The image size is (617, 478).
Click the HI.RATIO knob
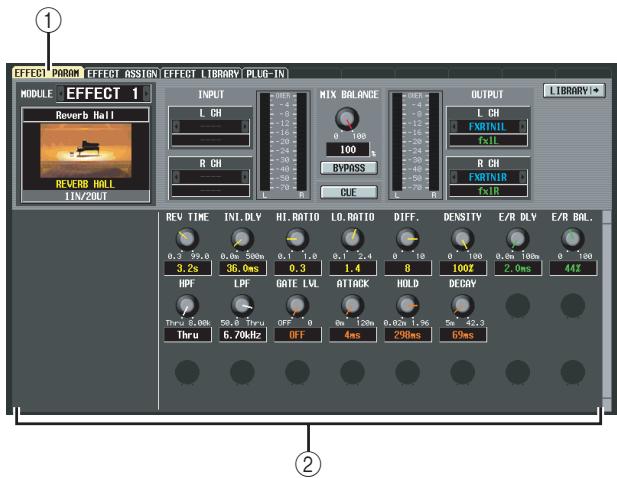pos(297,239)
